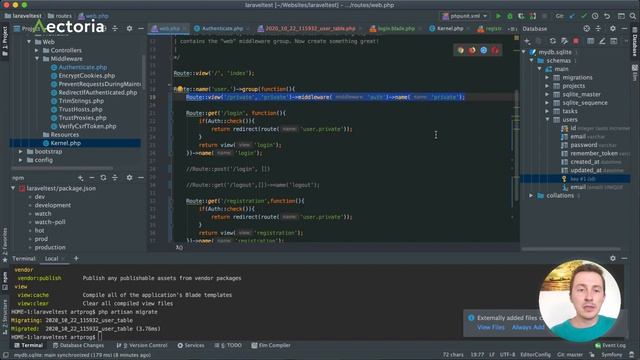Open in Opera browser icon in editor

[495, 50]
